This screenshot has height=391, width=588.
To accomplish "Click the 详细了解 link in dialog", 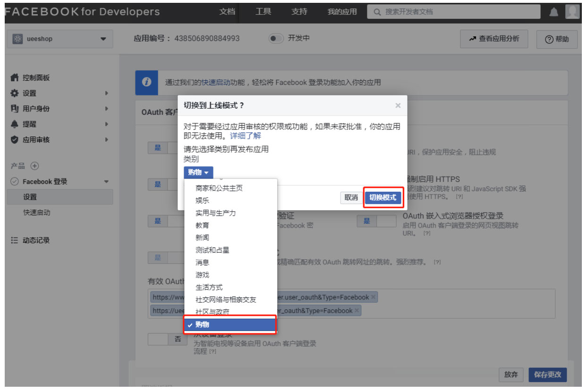I will 245,136.
